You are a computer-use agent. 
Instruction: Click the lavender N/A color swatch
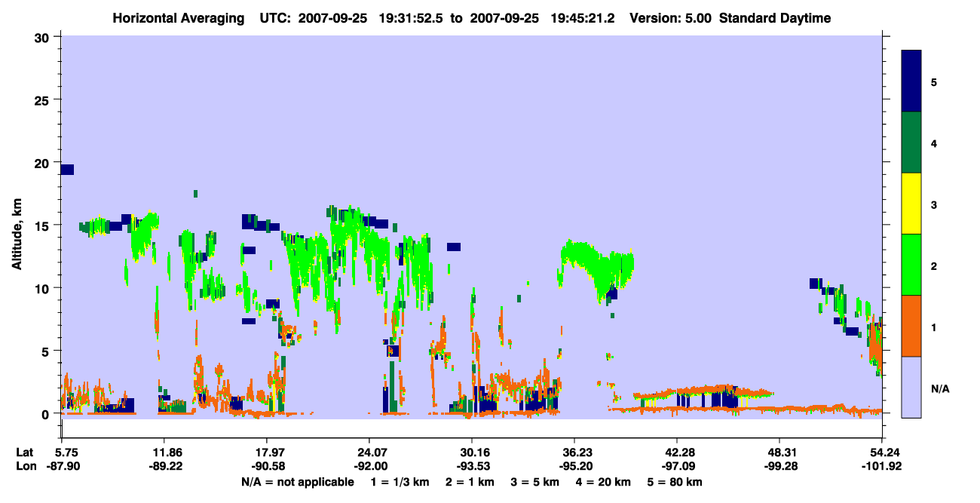tap(911, 386)
